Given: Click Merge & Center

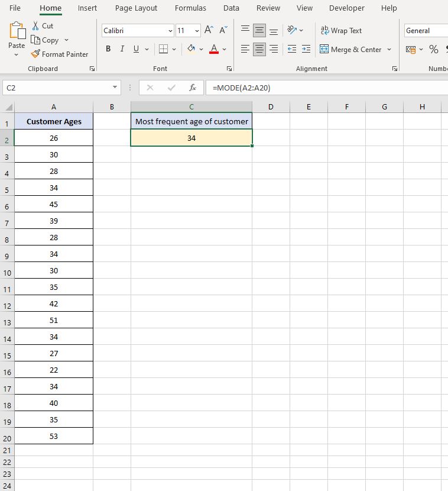Looking at the screenshot, I should point(350,50).
